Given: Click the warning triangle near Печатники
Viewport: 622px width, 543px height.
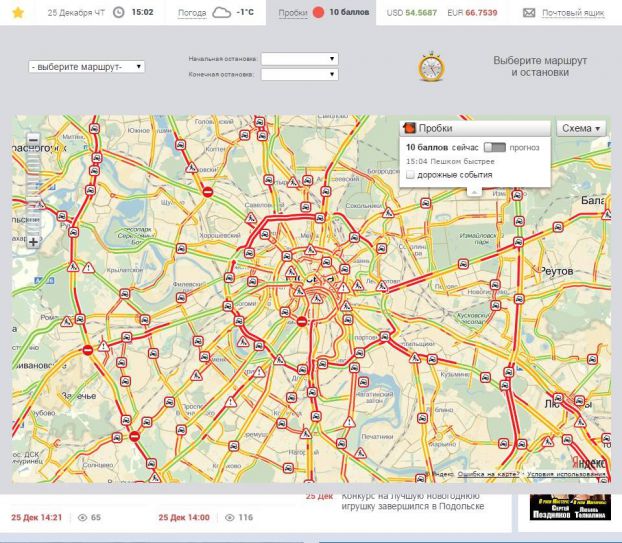Looking at the screenshot, I should 349,422.
